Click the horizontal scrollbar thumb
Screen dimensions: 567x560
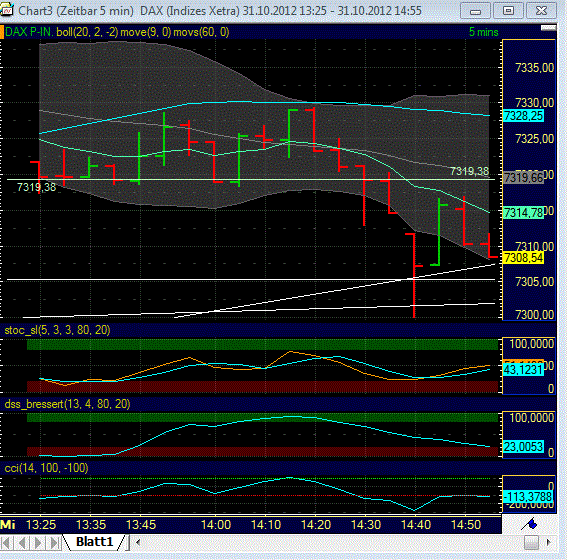[x=531, y=542]
